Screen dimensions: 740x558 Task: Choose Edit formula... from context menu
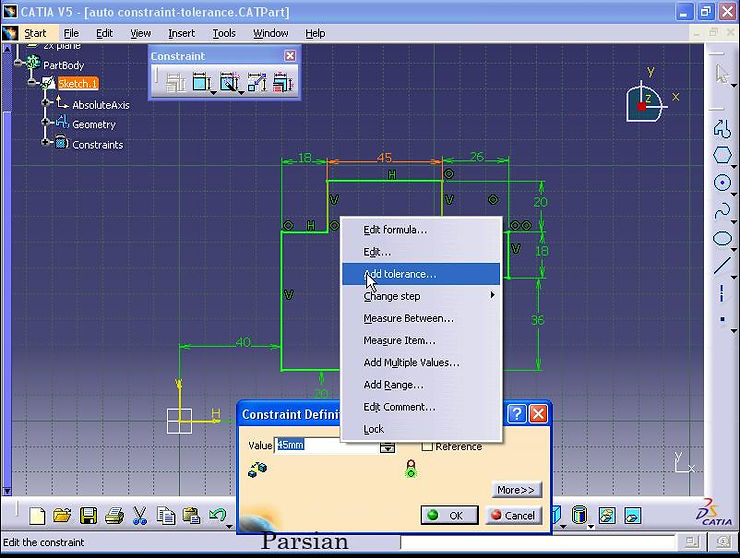420,229
